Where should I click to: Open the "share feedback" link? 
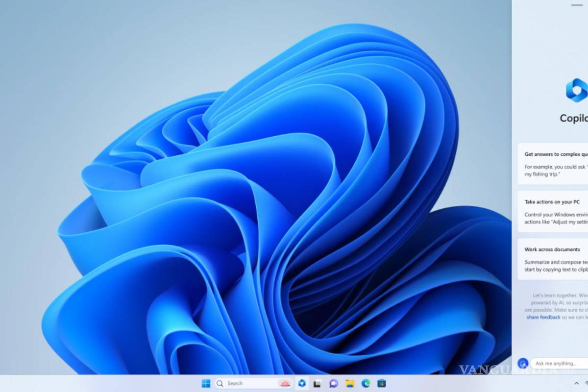(x=543, y=317)
